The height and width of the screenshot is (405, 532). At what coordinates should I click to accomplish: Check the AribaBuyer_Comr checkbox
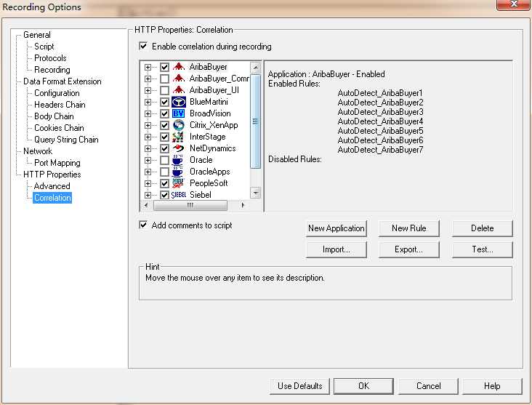[164, 79]
